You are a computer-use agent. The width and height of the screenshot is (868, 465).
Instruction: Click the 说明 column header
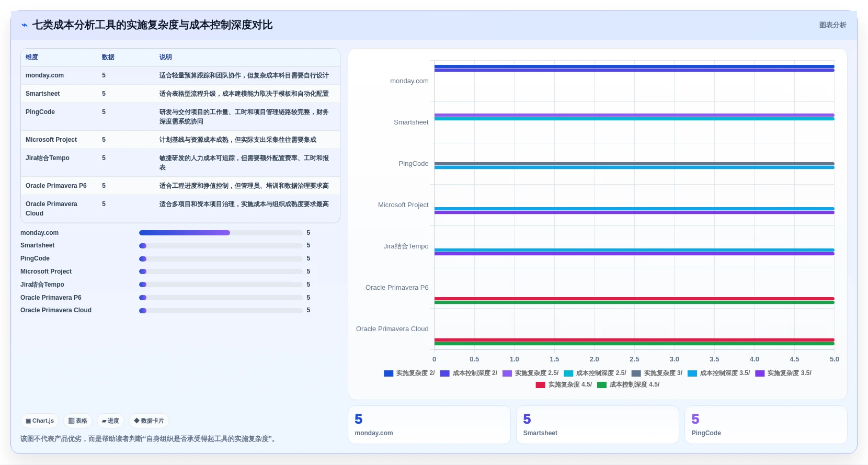click(x=166, y=57)
